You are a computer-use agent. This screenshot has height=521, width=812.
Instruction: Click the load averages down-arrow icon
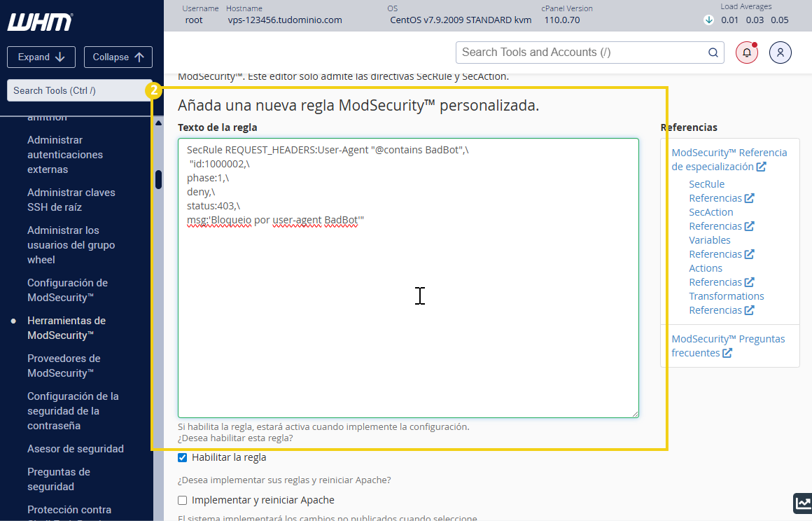[709, 20]
